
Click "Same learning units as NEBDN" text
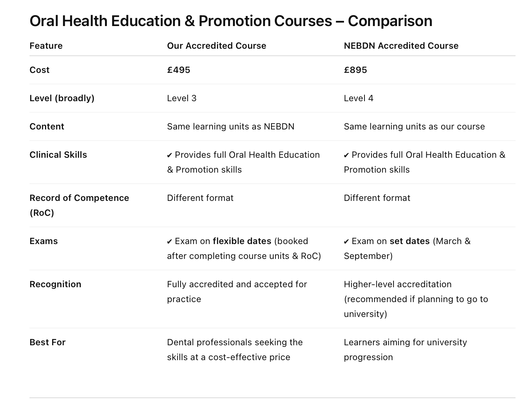click(x=230, y=126)
